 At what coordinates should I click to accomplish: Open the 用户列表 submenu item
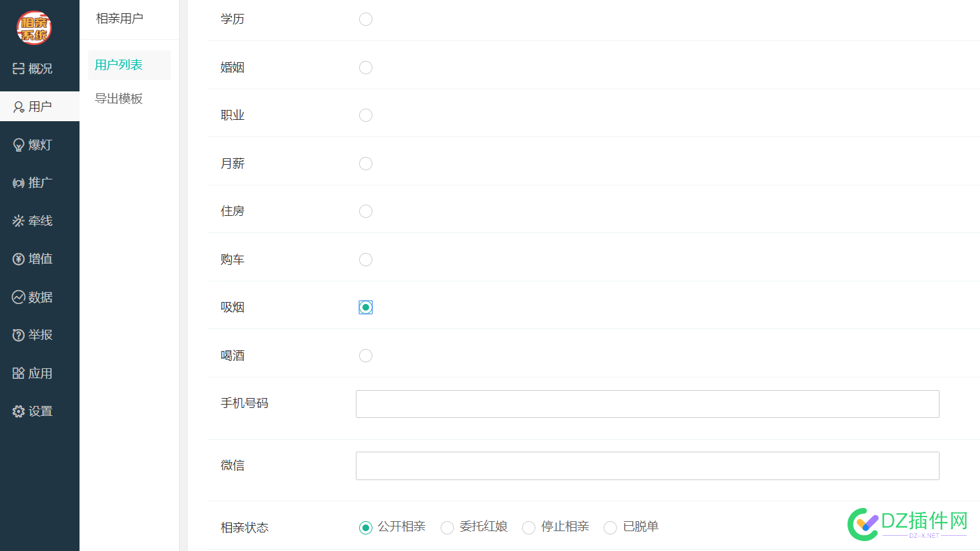119,65
